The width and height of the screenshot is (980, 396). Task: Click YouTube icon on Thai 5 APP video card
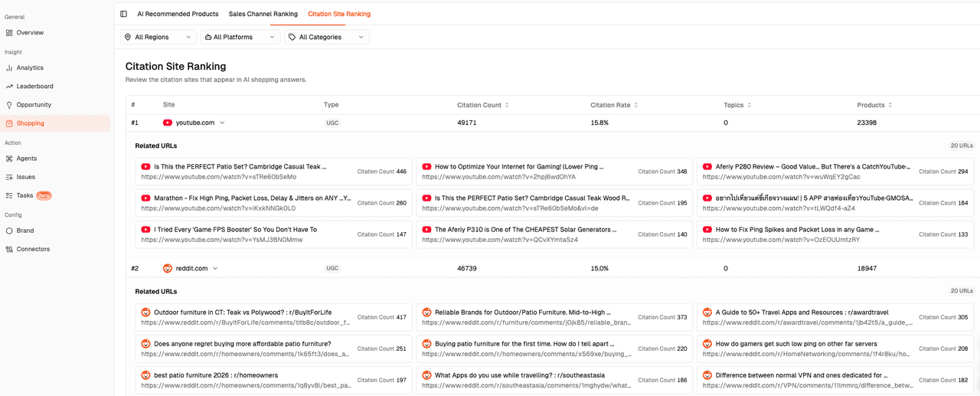click(707, 198)
